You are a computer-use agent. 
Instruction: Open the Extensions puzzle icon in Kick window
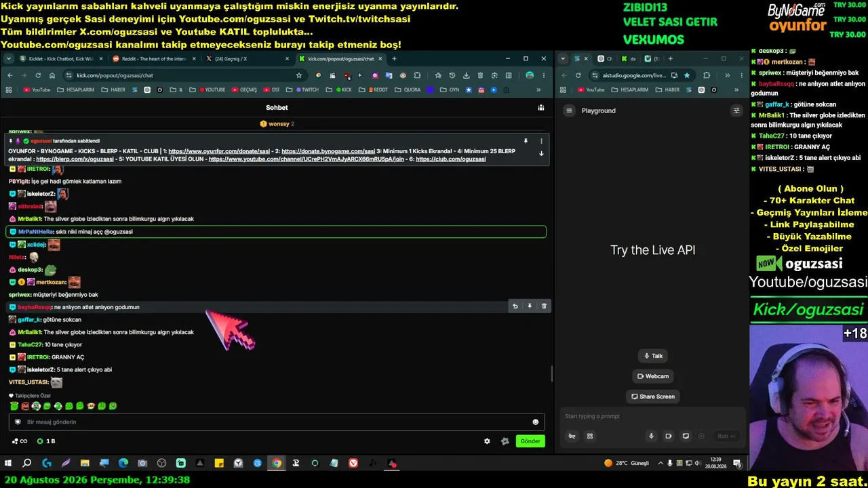tap(417, 75)
